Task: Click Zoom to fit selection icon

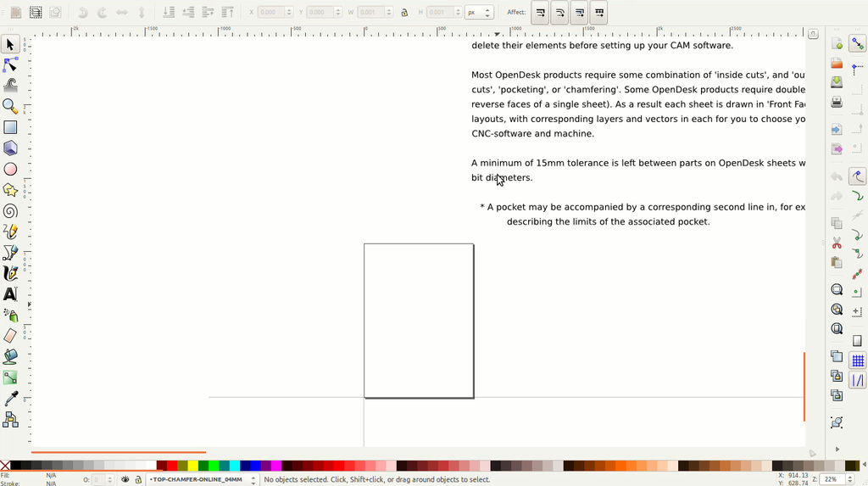Action: pos(837,289)
